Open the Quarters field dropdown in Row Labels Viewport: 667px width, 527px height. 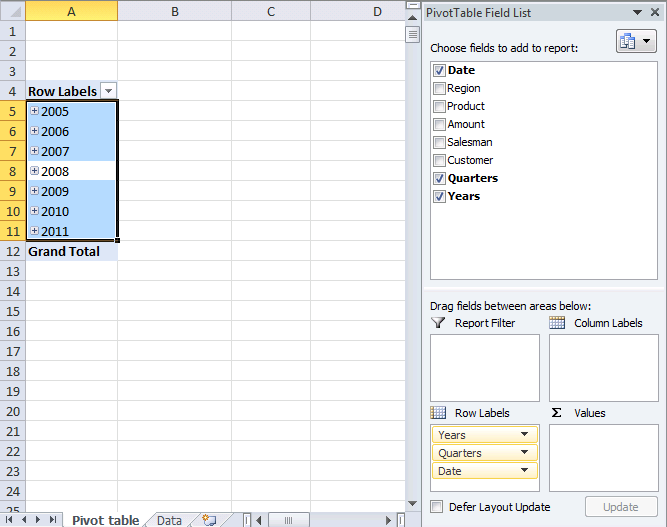pos(525,453)
